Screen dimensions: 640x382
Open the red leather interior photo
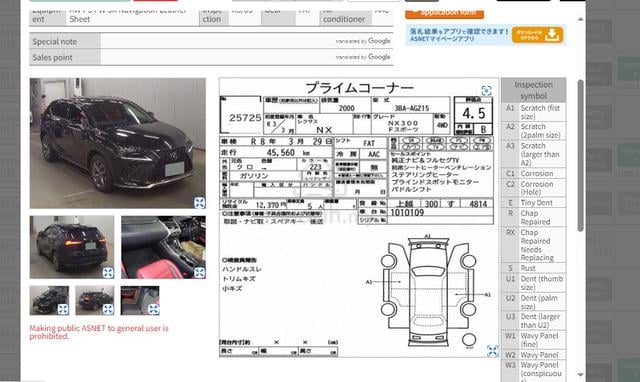(164, 247)
